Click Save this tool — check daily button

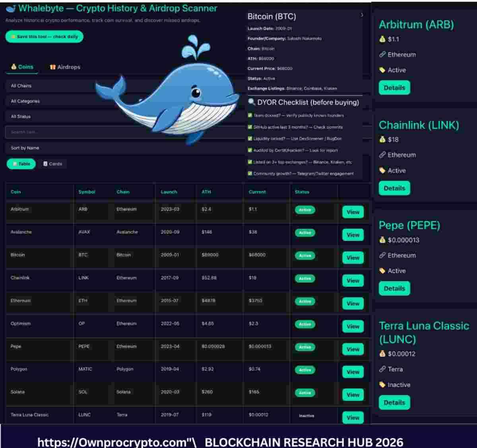(45, 37)
